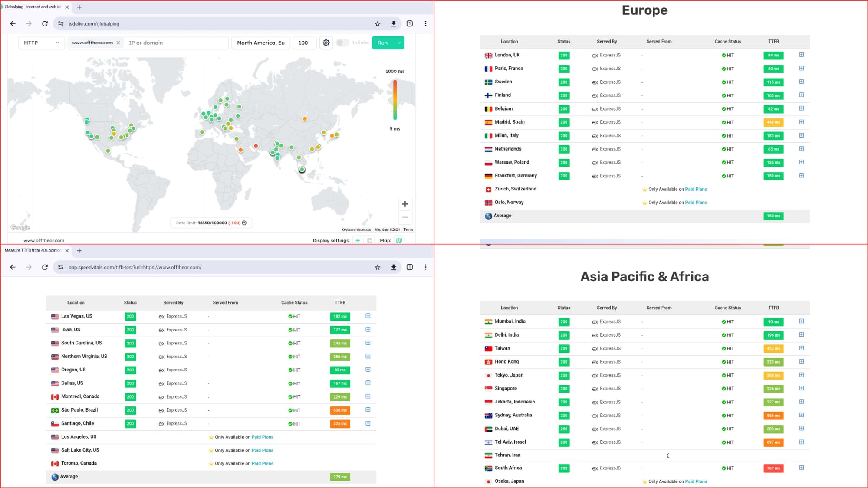Expand the Mumbai, India result row

click(802, 321)
